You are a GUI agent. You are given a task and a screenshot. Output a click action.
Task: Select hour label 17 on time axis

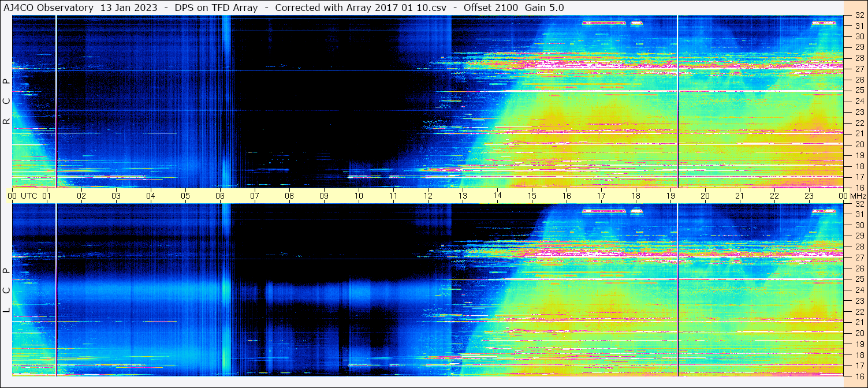click(601, 196)
